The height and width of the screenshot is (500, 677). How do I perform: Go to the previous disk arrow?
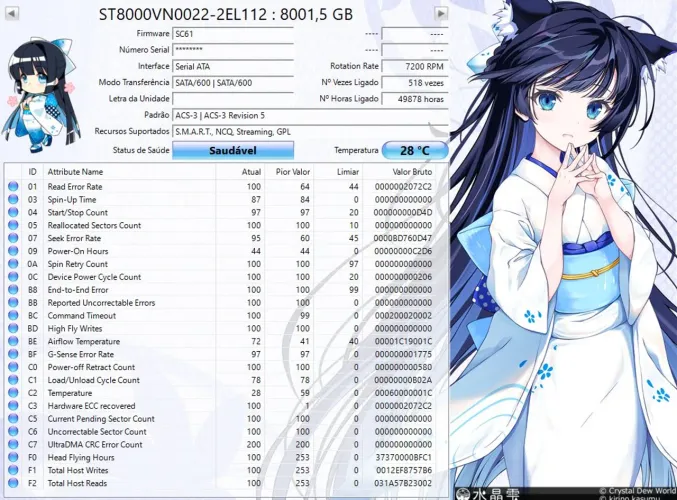point(11,14)
